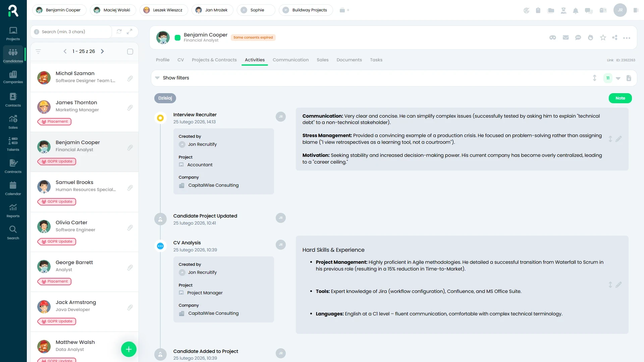Send SMS using the SMS bubble icon
The image size is (644, 362).
(578, 38)
